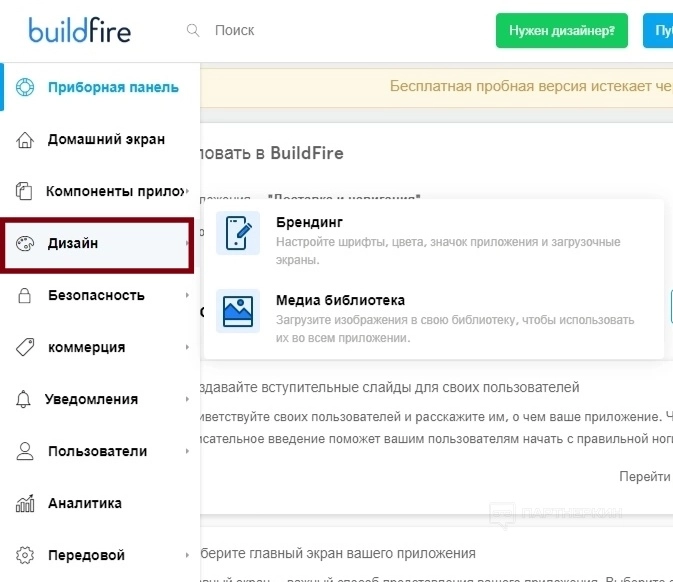
Task: Expand the Пользователи submenu arrow
Action: point(187,451)
